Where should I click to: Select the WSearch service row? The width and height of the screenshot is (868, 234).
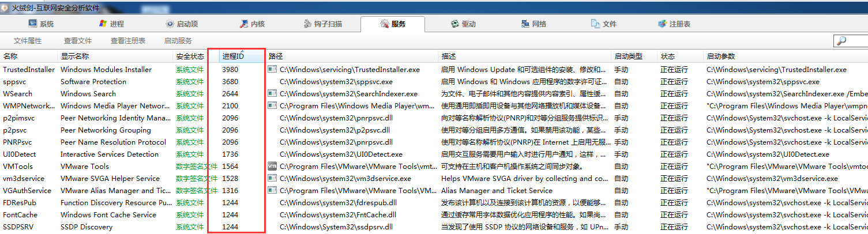(x=434, y=93)
